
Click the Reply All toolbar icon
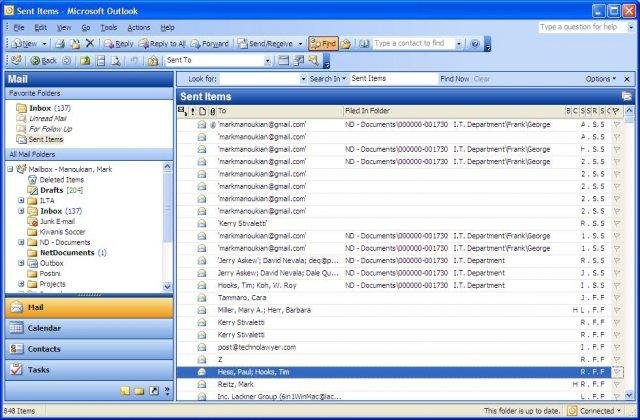pyautogui.click(x=162, y=44)
